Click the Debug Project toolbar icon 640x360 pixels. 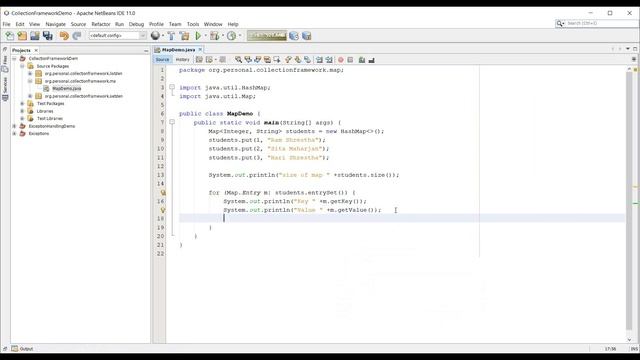[214, 36]
